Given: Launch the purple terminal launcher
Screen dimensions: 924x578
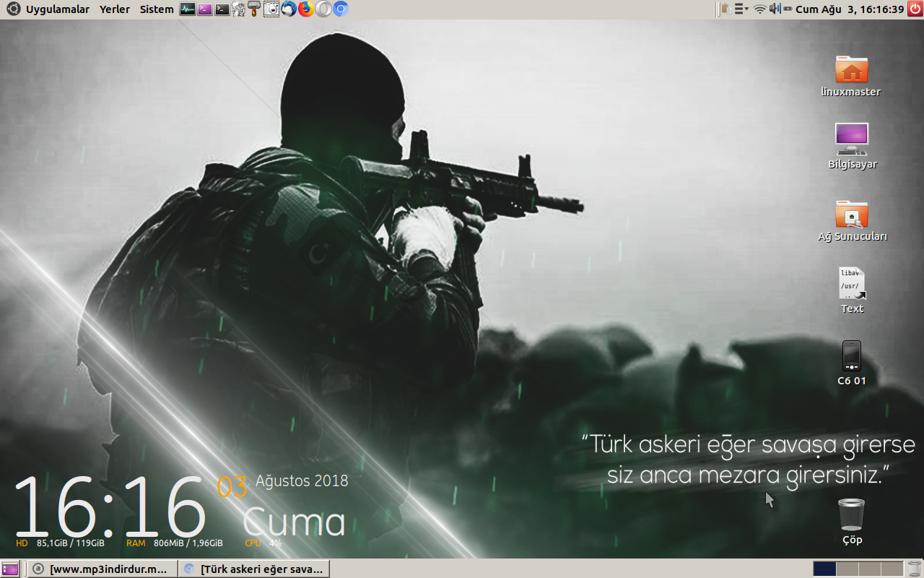Looking at the screenshot, I should click(205, 9).
